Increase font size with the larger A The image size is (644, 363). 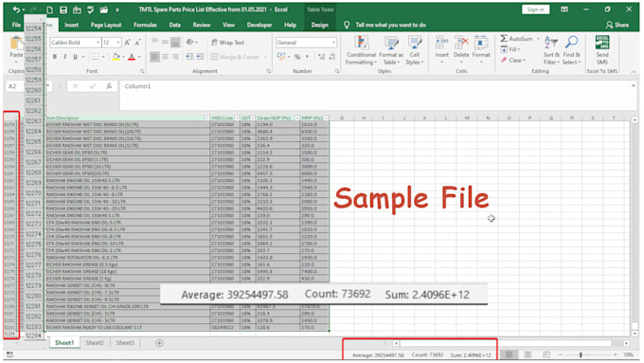pos(127,43)
